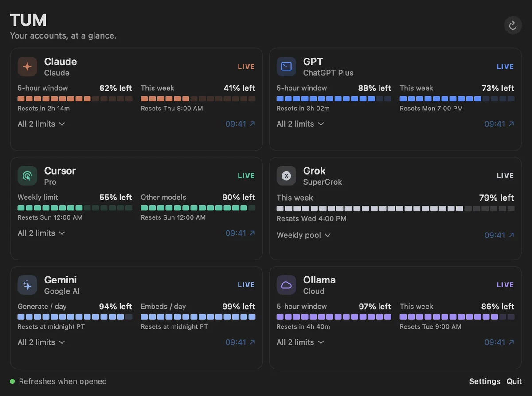Image resolution: width=532 pixels, height=396 pixels.
Task: Click the SuperGrok subtitle
Action: click(323, 182)
